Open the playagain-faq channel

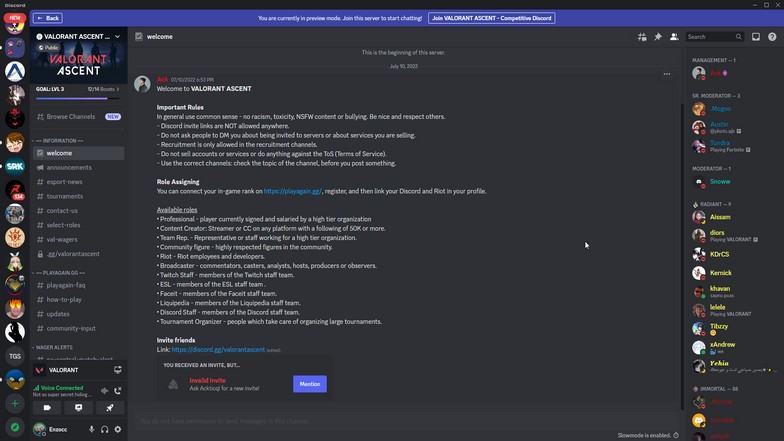[x=78, y=285]
